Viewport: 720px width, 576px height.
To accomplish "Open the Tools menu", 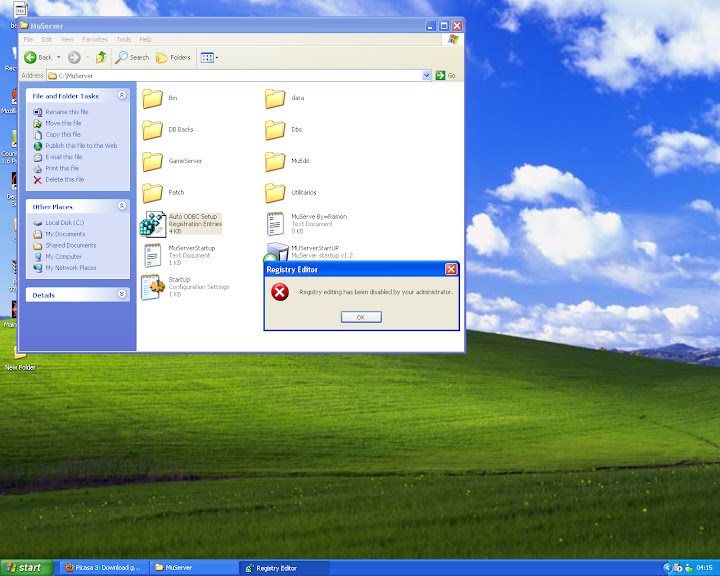I will click(123, 39).
